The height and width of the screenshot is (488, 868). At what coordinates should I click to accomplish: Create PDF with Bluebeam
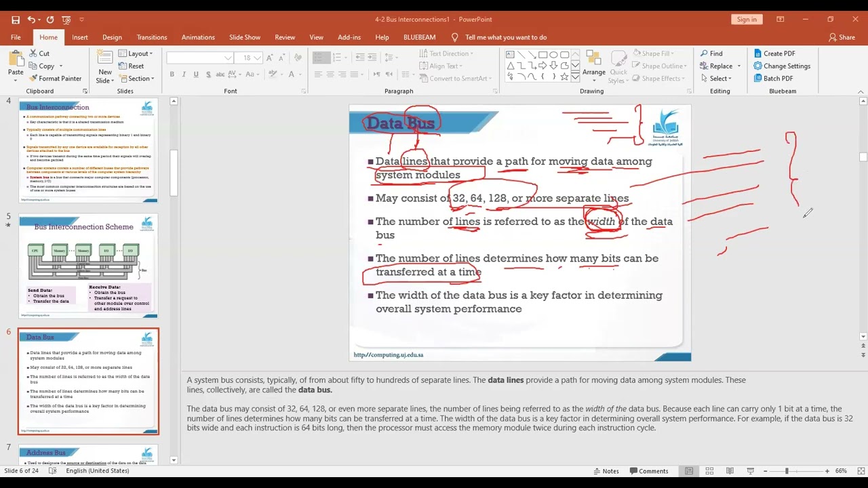coord(774,54)
